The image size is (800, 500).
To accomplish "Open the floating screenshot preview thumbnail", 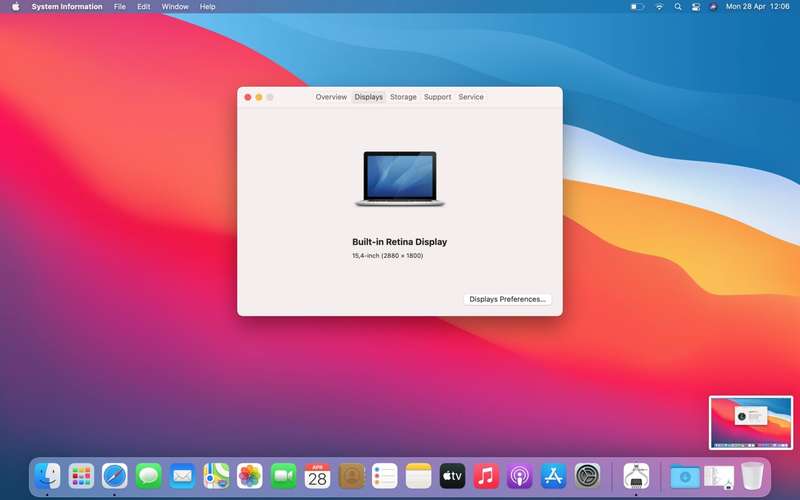I will pyautogui.click(x=751, y=423).
